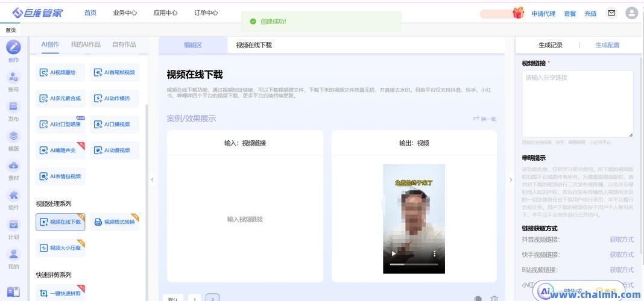Open the 业务中心 top menu
644x301 pixels.
[125, 13]
